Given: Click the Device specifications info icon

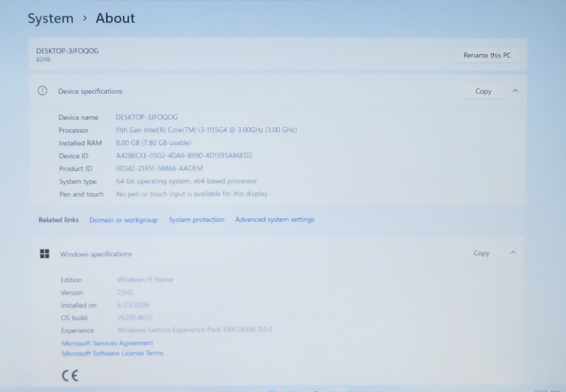Looking at the screenshot, I should click(x=42, y=91).
